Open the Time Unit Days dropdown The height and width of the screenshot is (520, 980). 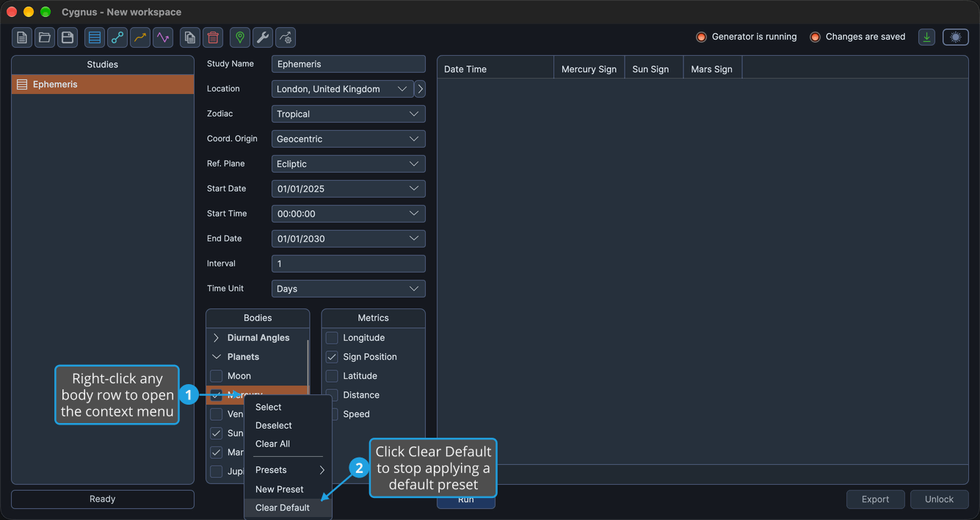[349, 289]
